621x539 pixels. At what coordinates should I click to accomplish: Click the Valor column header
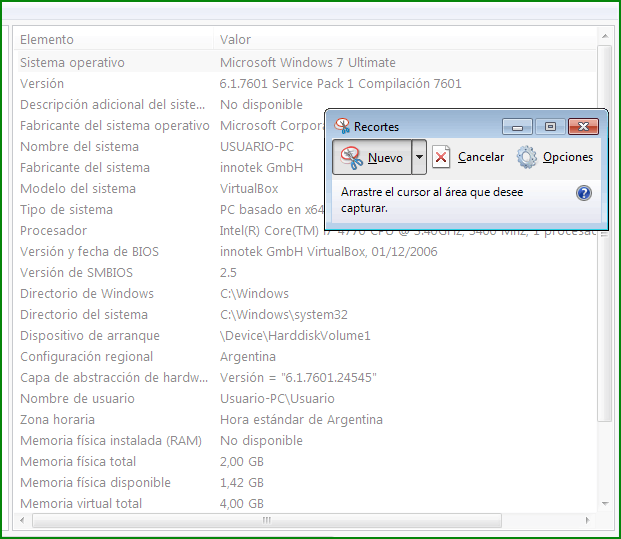405,40
